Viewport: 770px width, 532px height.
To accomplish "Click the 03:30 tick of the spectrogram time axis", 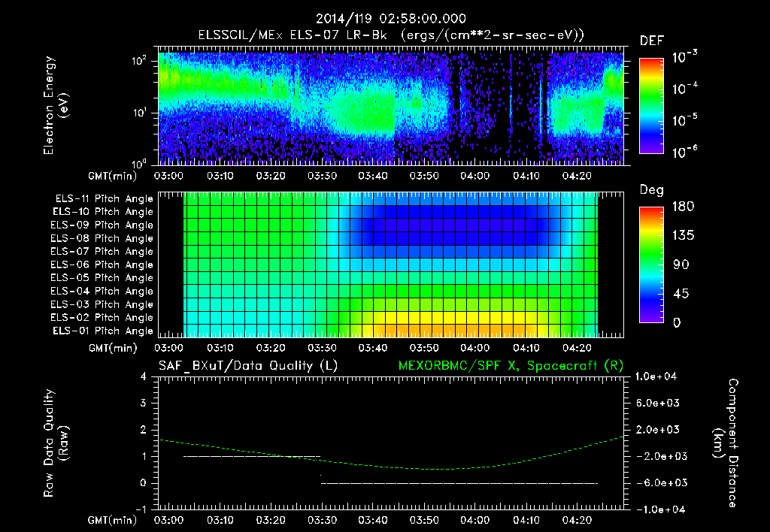I will click(x=322, y=176).
